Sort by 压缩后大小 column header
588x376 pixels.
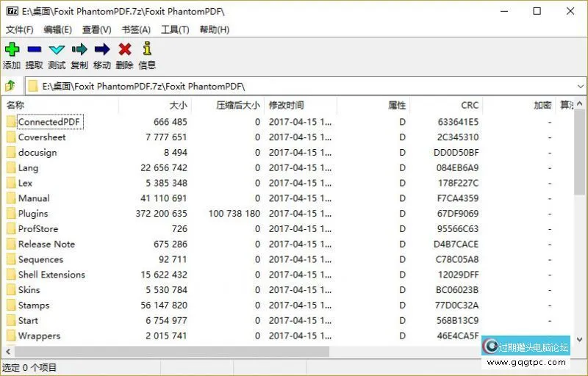pos(228,105)
